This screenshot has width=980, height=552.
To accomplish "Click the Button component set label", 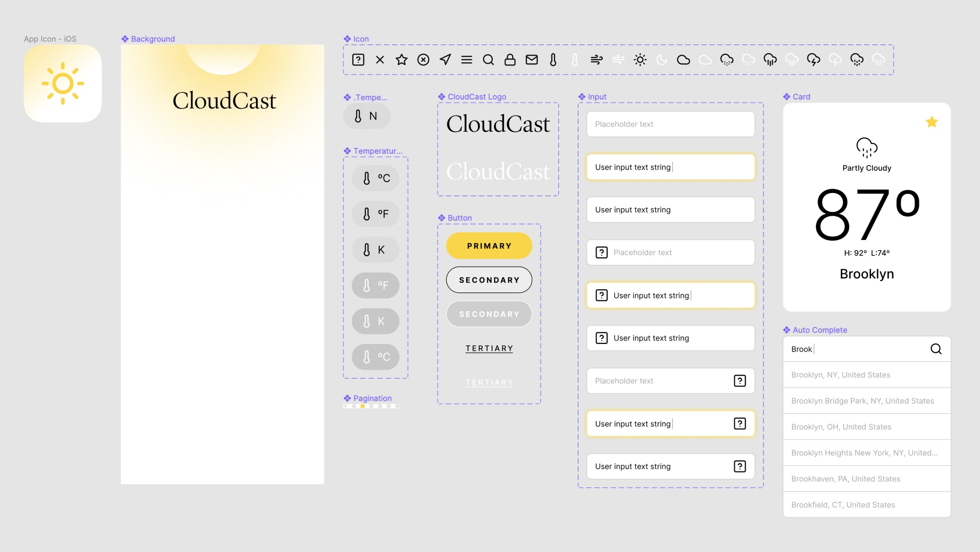I will pos(460,218).
